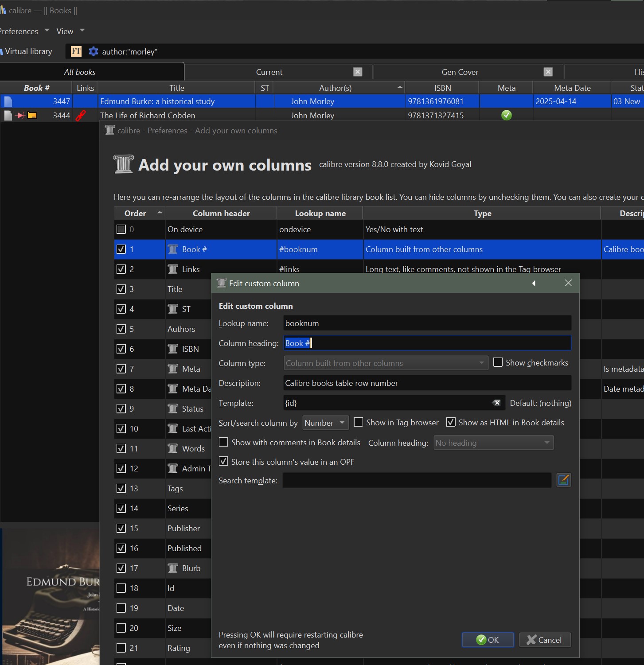This screenshot has height=665, width=644.
Task: Click the search settings gear icon
Action: pos(93,51)
